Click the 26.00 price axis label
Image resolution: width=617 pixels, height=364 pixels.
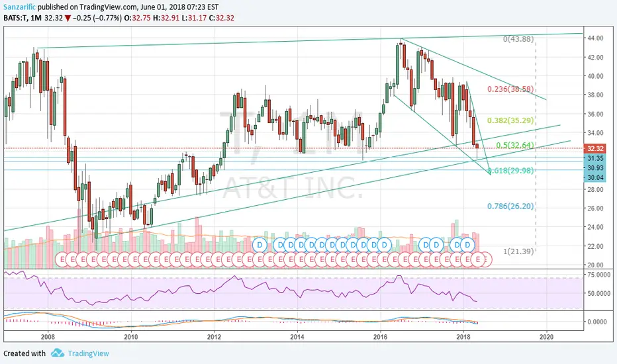click(595, 208)
